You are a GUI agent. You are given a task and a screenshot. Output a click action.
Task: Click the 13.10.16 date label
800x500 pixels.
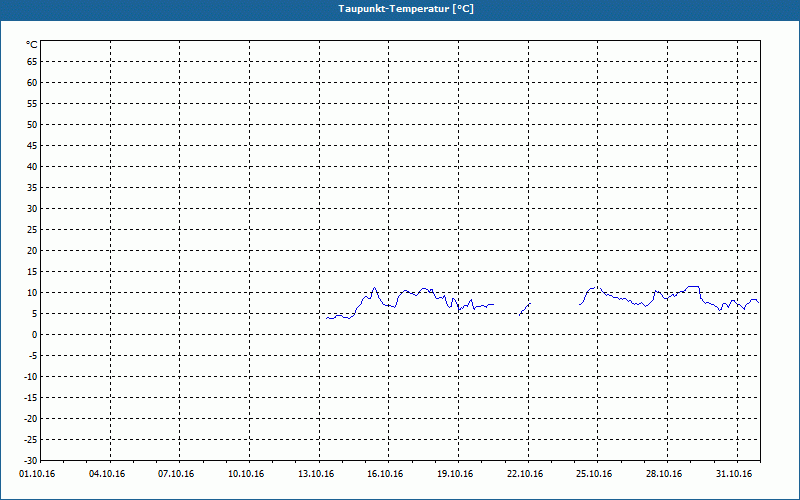tap(316, 474)
